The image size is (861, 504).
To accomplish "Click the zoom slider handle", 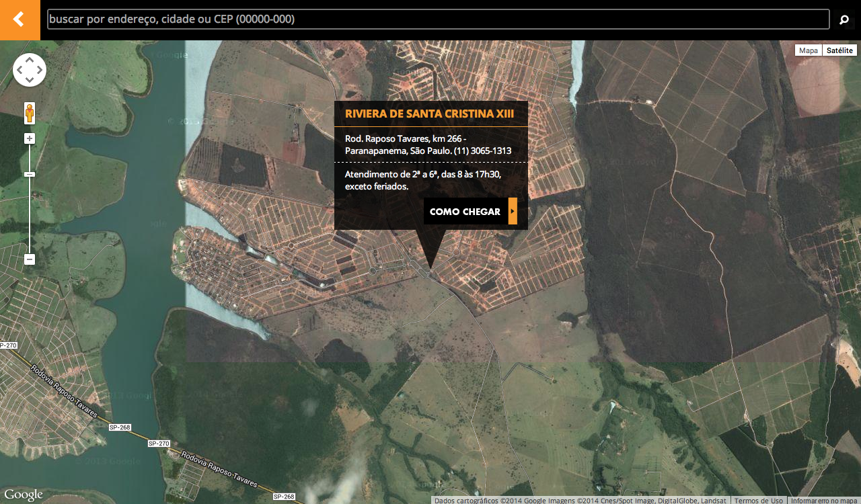I will point(30,175).
